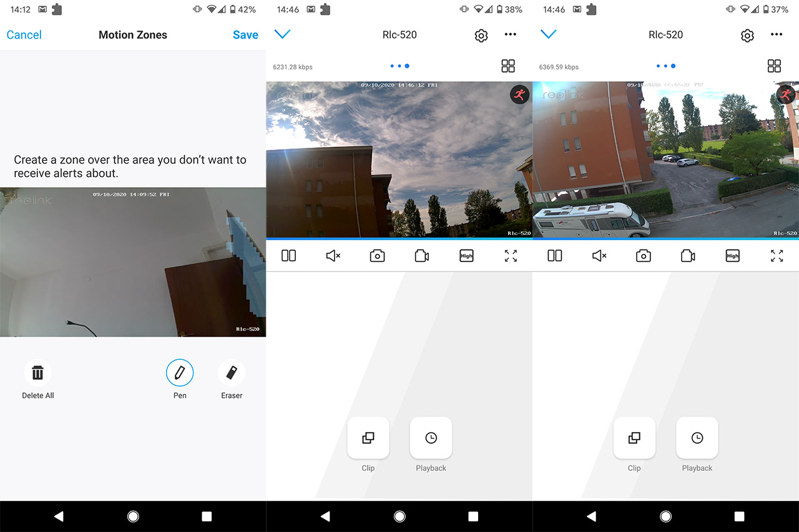Viewport: 799px width, 532px height.
Task: Select the Eraser tool in Motion Zones
Action: (232, 373)
